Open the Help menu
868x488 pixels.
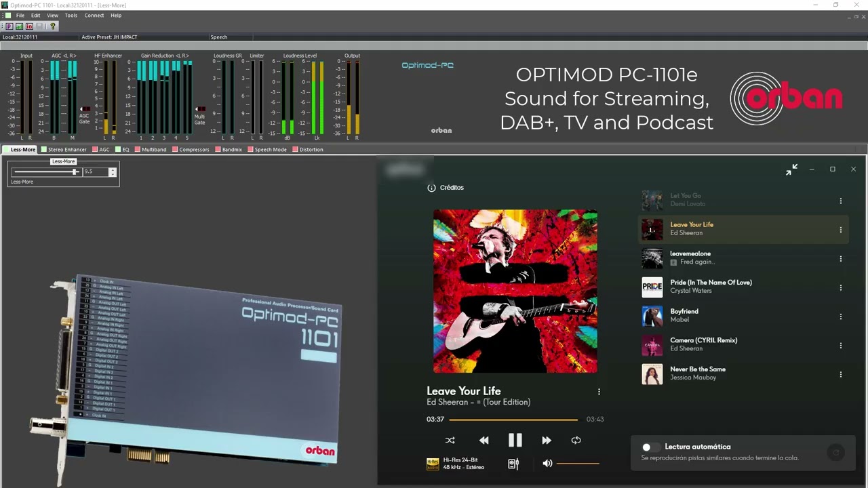pyautogui.click(x=116, y=16)
